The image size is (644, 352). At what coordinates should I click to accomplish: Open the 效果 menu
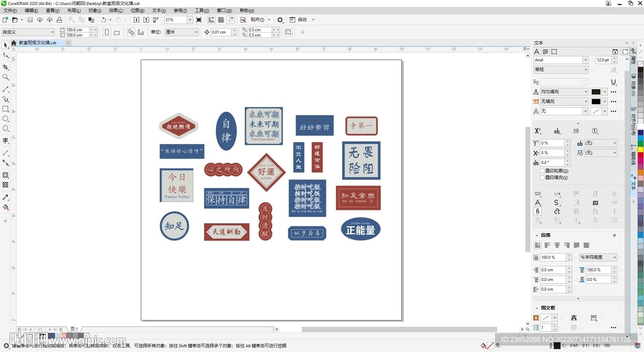coord(116,11)
